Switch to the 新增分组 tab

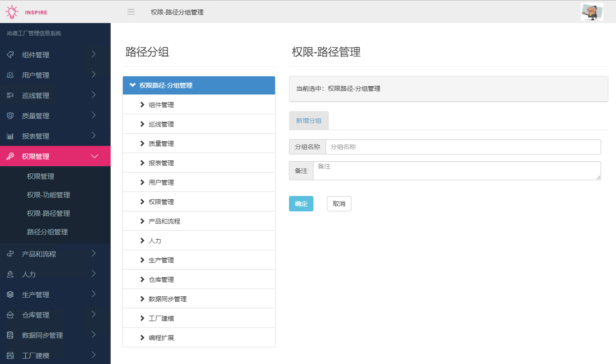click(x=309, y=121)
